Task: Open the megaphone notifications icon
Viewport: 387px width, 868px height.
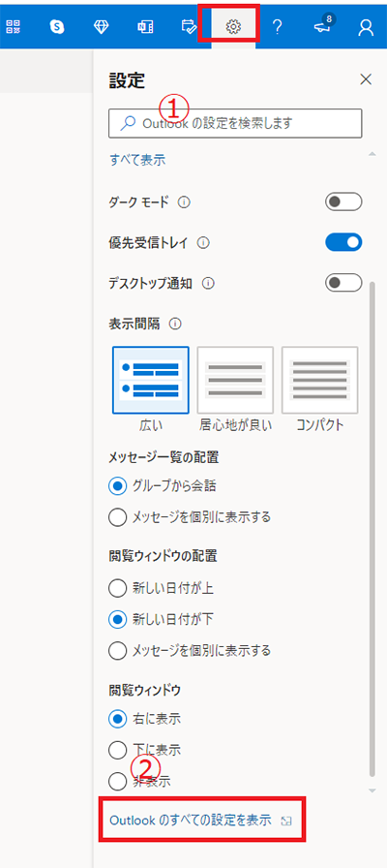Action: (x=323, y=26)
